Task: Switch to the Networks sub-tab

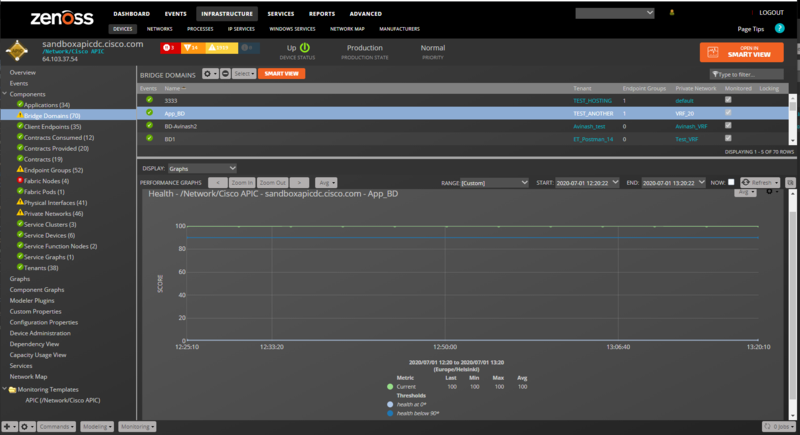Action: point(160,29)
